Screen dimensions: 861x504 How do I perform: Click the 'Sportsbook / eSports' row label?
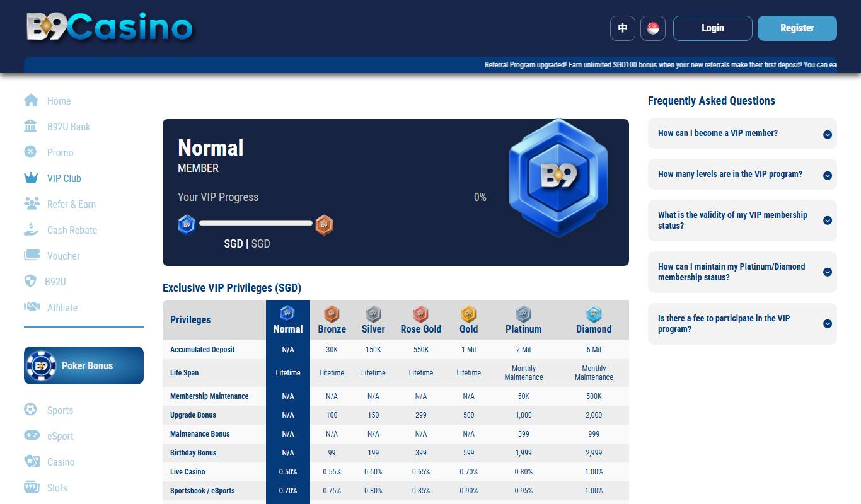click(x=202, y=491)
